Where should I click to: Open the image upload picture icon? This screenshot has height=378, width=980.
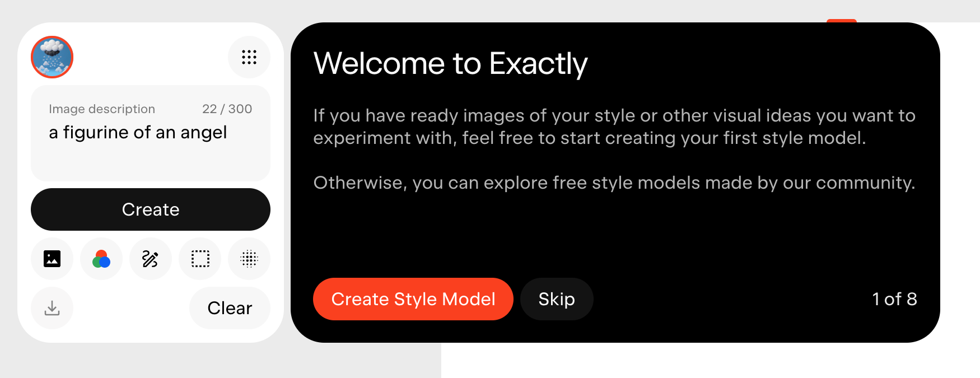tap(52, 259)
